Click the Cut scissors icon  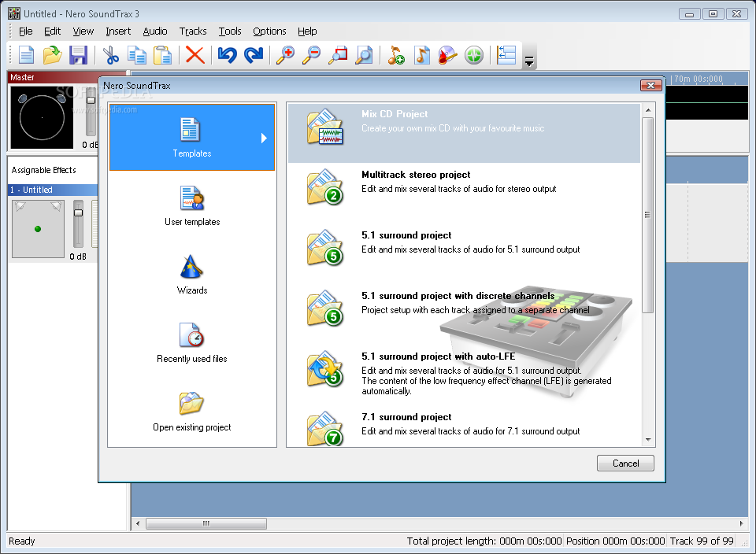111,55
